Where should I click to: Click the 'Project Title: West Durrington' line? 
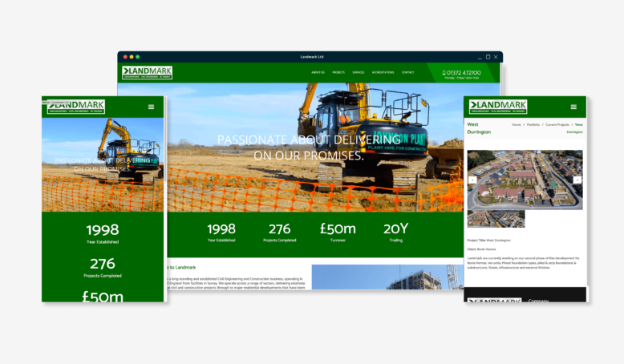(x=488, y=241)
